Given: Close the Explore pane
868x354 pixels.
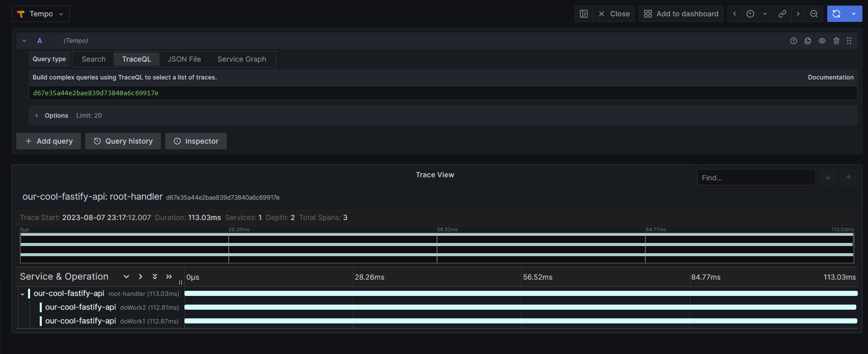Looking at the screenshot, I should coord(614,14).
